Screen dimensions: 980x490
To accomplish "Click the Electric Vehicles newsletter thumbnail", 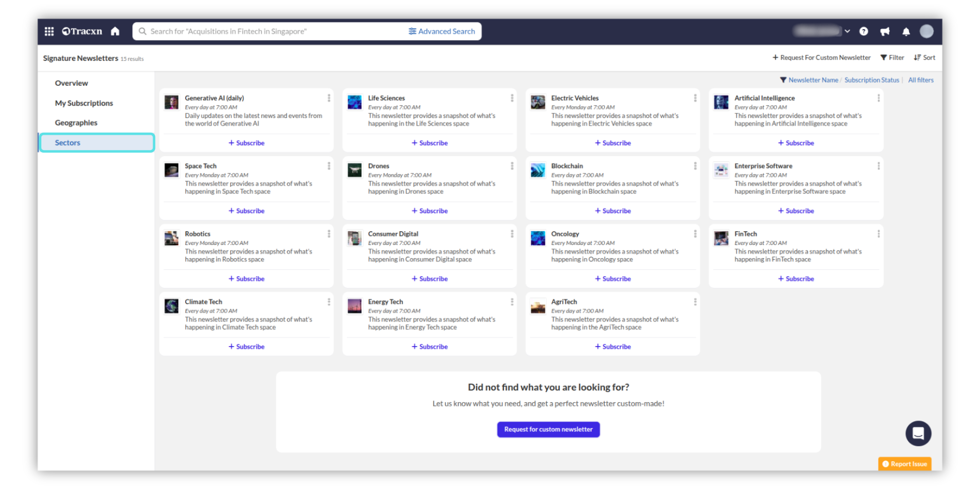I will [537, 102].
